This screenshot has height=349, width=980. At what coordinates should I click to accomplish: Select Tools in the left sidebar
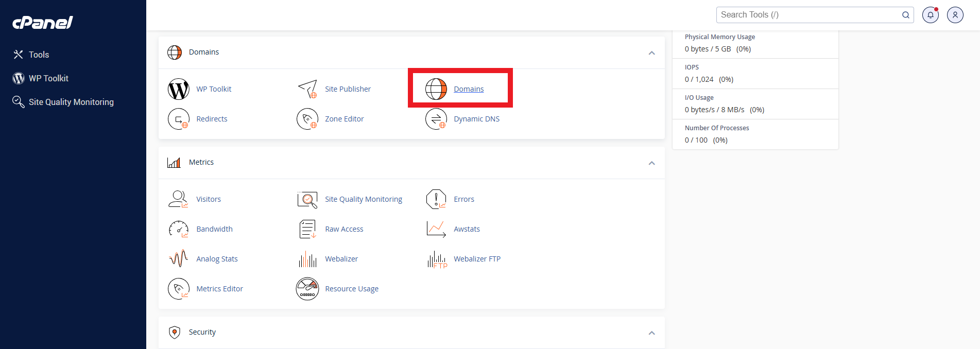tap(39, 55)
